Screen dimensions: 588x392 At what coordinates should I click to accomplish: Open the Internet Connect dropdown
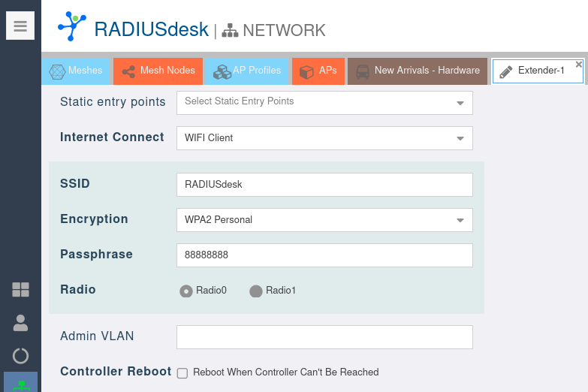460,138
